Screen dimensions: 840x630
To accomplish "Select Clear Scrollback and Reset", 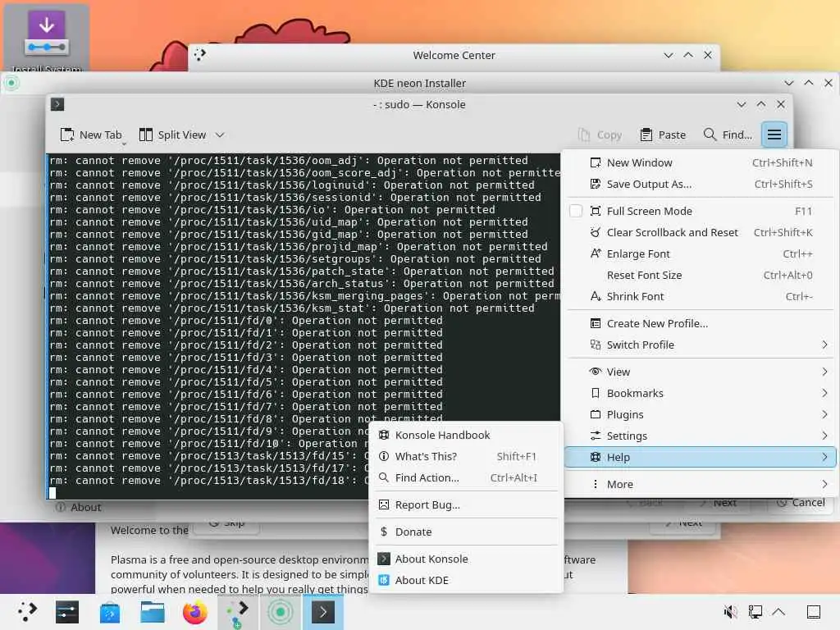I will click(x=700, y=232).
